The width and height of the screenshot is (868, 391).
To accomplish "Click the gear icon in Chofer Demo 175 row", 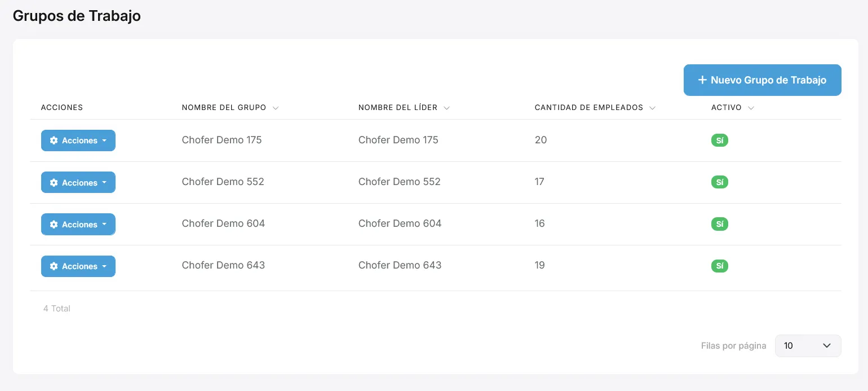I will click(54, 140).
